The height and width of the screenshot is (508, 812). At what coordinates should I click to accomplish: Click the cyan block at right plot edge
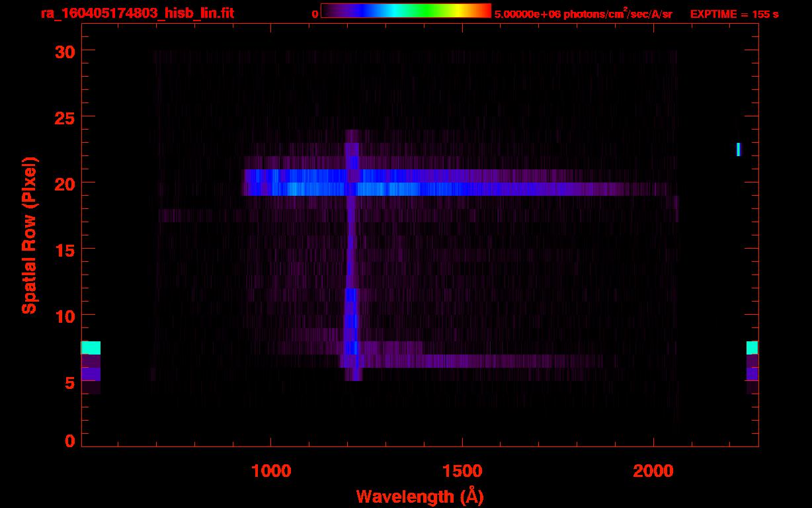point(752,348)
